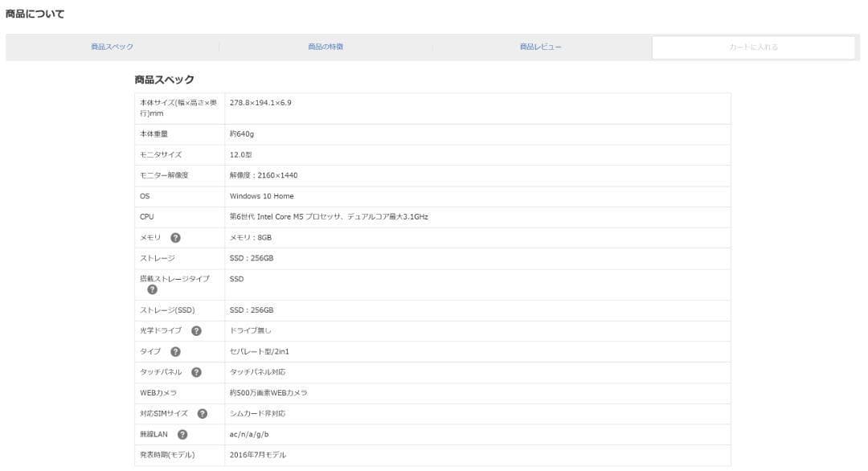Open help for 無線LAN
Screen dimensions: 868x471
(182, 434)
